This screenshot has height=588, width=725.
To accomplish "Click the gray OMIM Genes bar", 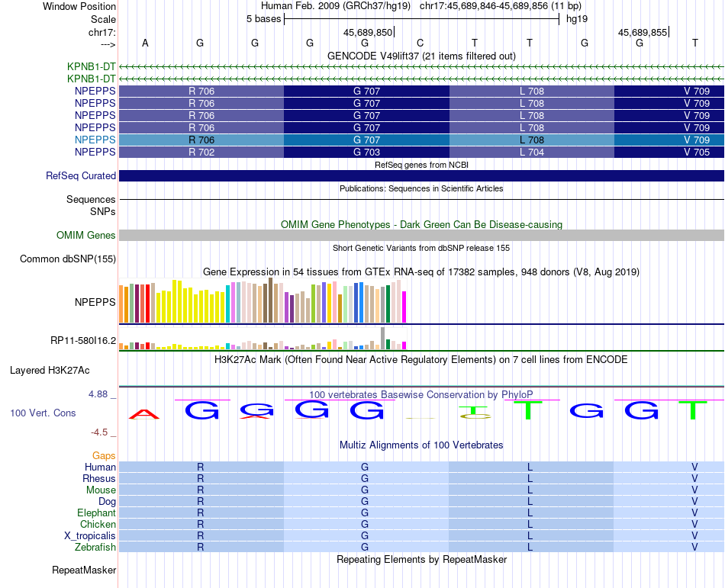I will (x=421, y=235).
